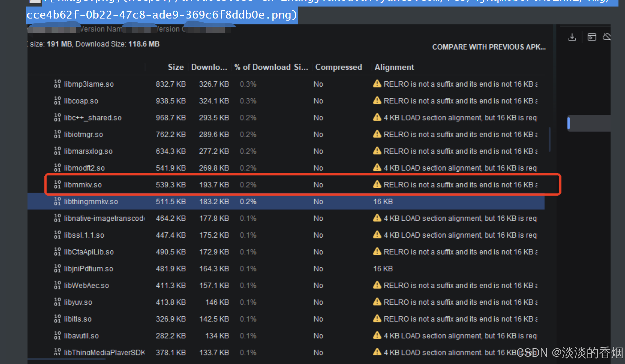
Task: Click the 539.3 KB size of libmmkv.so
Action: [171, 185]
